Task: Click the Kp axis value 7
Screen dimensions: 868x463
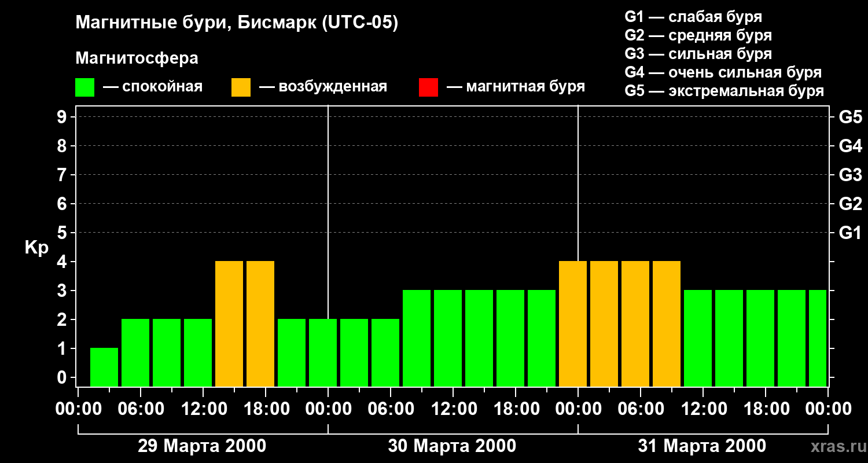Action: [x=63, y=175]
